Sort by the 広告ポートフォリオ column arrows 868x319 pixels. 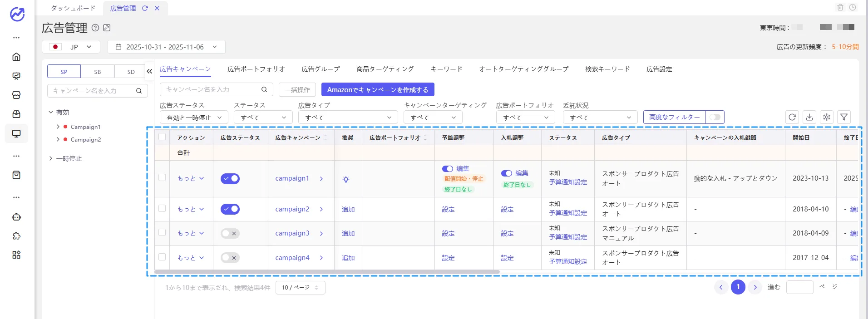tap(425, 137)
